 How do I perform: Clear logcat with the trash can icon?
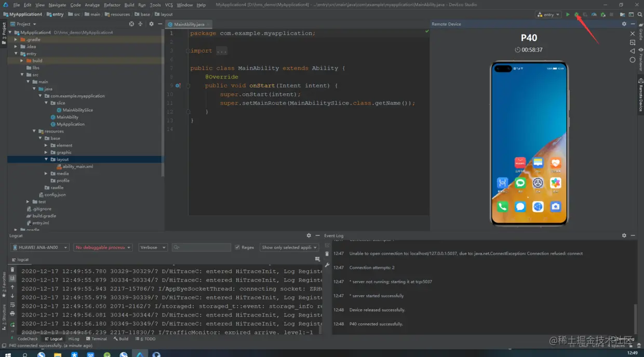point(12,270)
